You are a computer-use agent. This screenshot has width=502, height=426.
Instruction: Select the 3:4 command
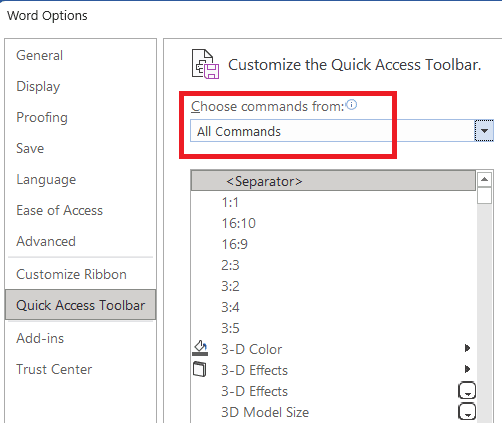pos(333,307)
